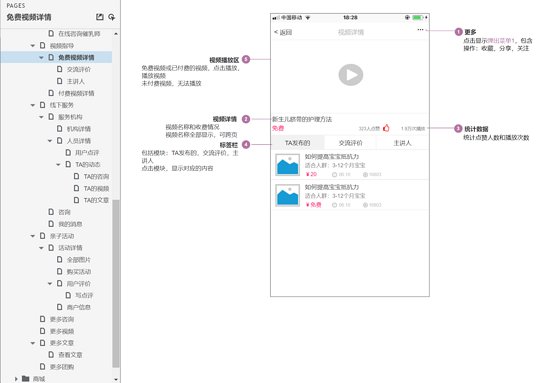Viewport: 550px width, 383px height.
Task: Click annotation marker 4 beside 标签栏
Action: click(246, 145)
